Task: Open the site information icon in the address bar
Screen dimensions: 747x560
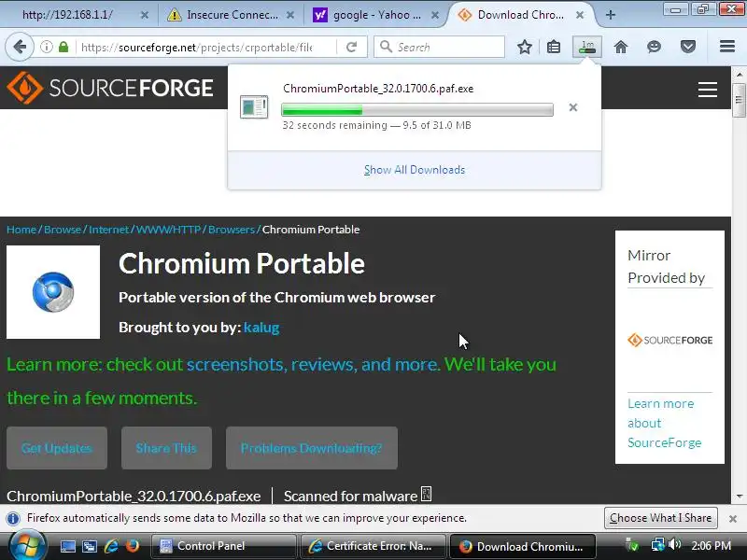Action: (x=46, y=47)
